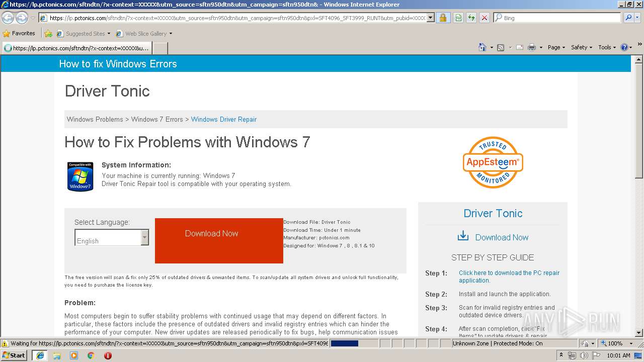Click Windows Driver Repair breadcrumb link
Viewport: 644px width, 362px height.
(x=224, y=119)
